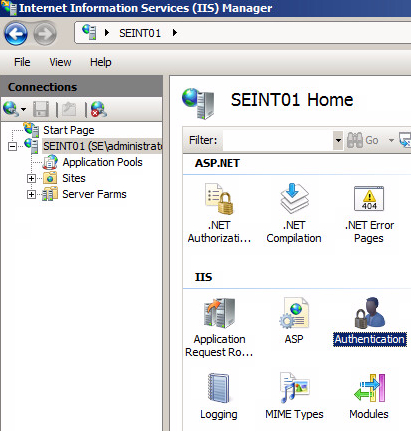The width and height of the screenshot is (411, 431).
Task: Click the Show All icon right of Go
Action: [405, 140]
